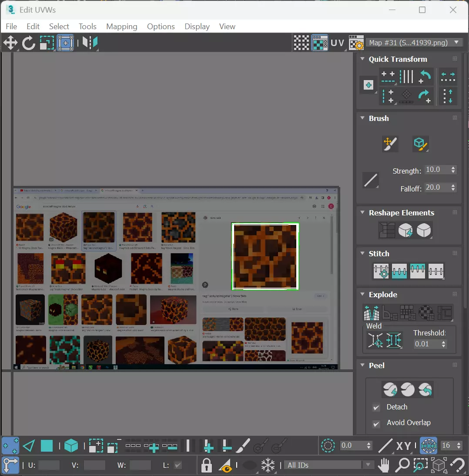Enable Polygon sub-object mode
The width and height of the screenshot is (469, 476).
coord(47,446)
